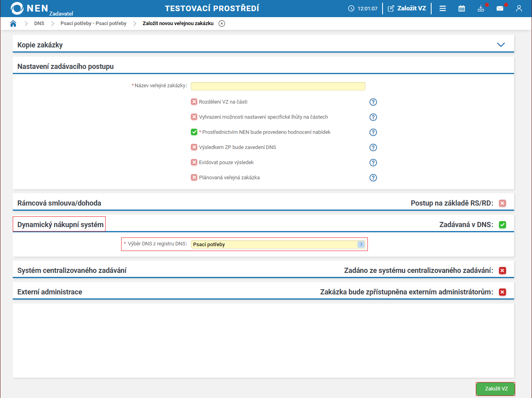The image size is (532, 398).
Task: Toggle Evidovat pouze výsledek checkbox
Action: (x=194, y=163)
